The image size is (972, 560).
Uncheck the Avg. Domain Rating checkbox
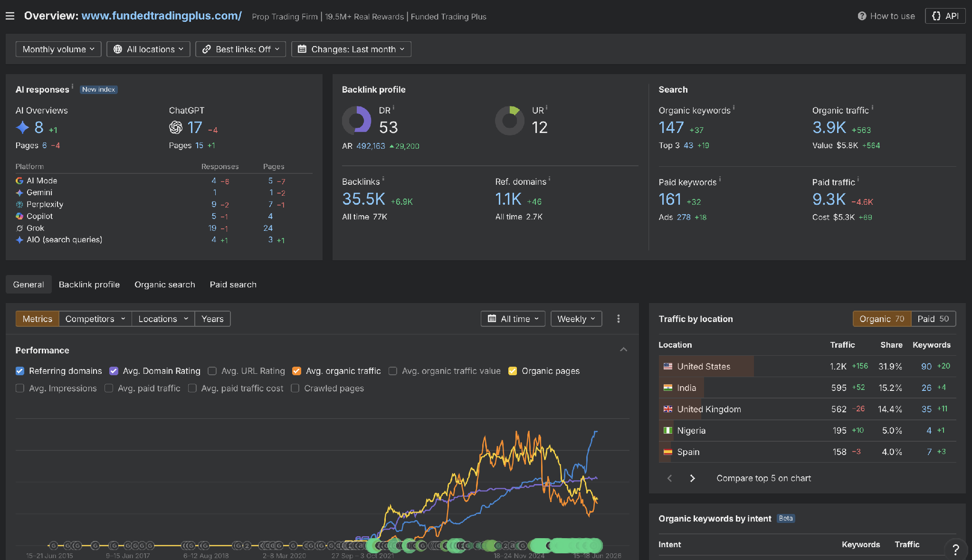tap(114, 371)
